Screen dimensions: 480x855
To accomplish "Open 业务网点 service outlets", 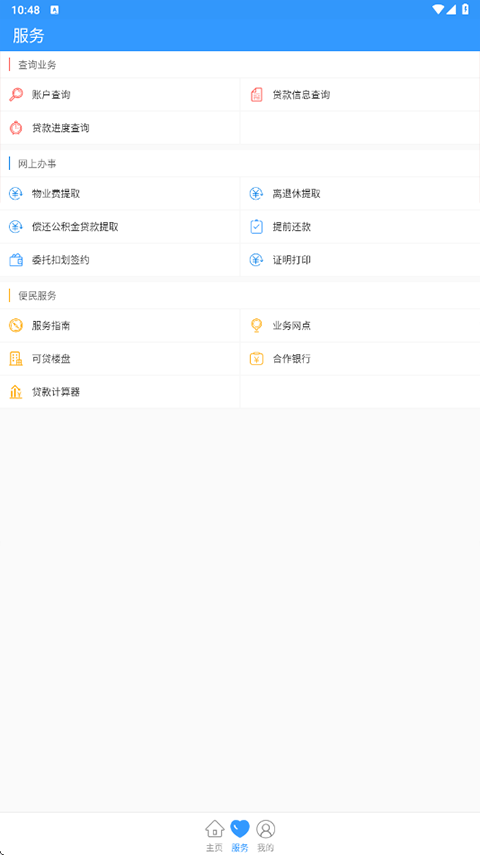I will tap(360, 326).
